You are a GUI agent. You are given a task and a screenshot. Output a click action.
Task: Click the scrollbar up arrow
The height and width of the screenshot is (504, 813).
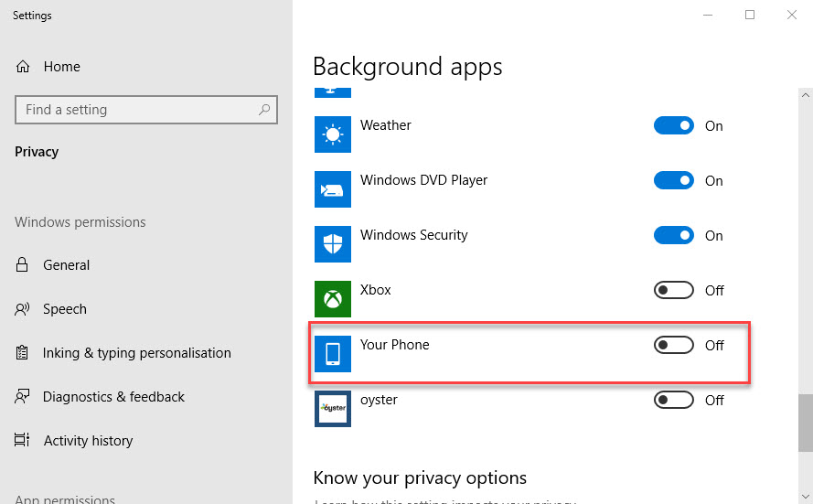tap(805, 95)
